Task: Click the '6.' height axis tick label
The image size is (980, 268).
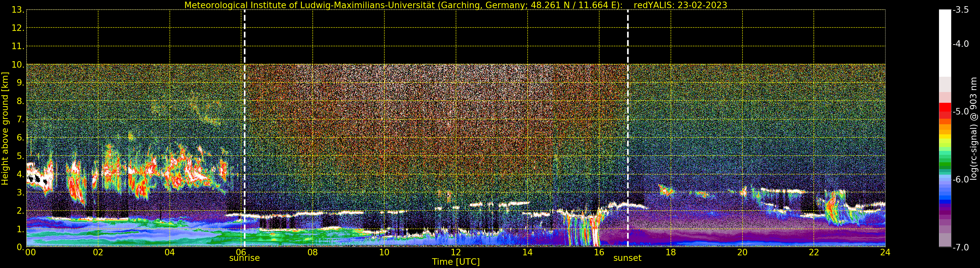Action: click(20, 138)
